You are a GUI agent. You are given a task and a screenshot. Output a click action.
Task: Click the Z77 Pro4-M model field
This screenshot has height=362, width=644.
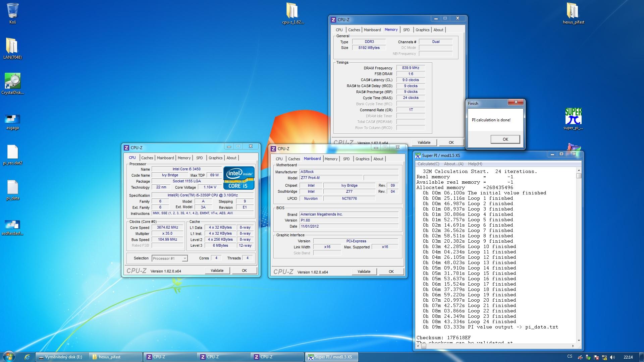[331, 178]
